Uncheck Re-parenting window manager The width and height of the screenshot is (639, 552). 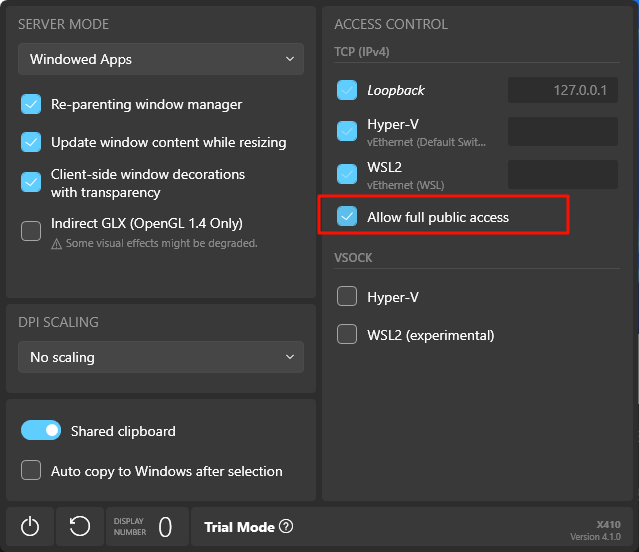[x=32, y=104]
